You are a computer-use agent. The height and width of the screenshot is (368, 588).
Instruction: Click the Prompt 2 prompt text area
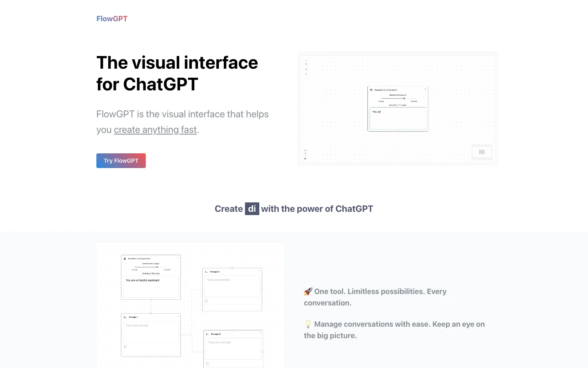point(232,287)
